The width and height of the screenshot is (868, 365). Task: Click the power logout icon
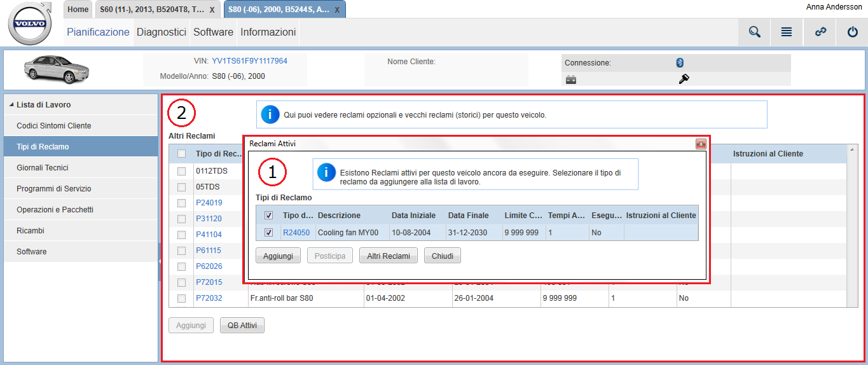point(853,32)
